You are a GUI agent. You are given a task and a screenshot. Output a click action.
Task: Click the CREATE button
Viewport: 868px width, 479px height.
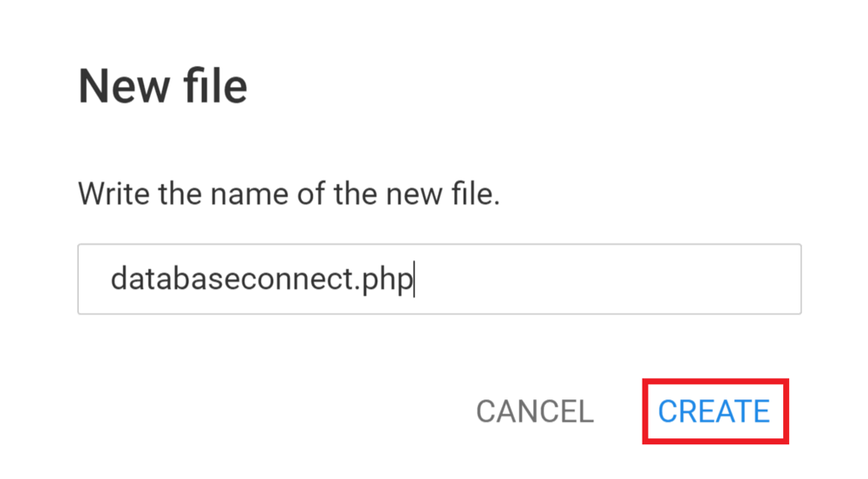(x=715, y=411)
